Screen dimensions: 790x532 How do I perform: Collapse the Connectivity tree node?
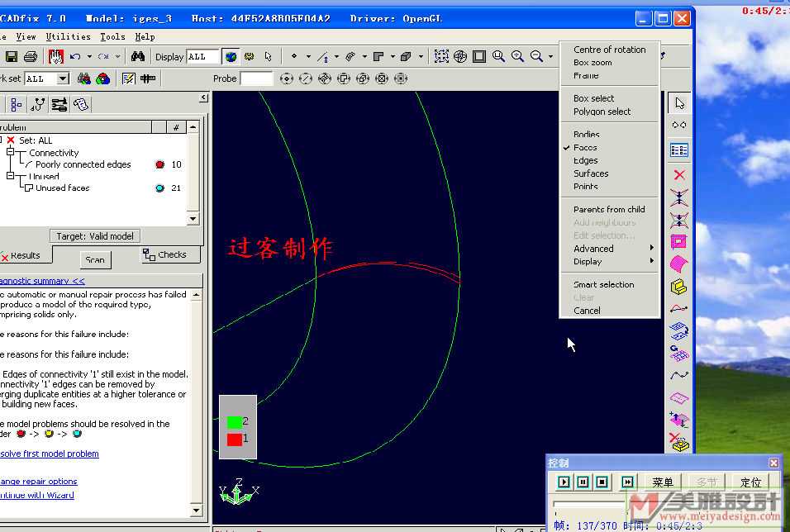[11, 153]
